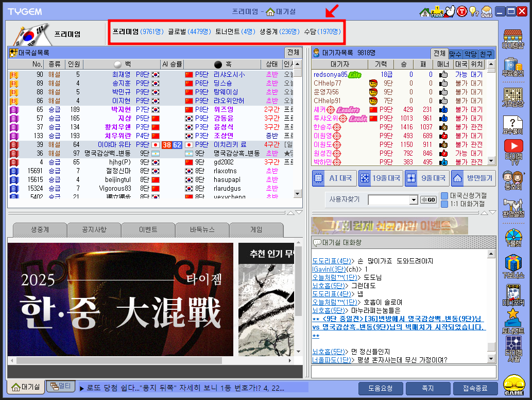The width and height of the screenshot is (532, 400).
Task: Collapse user panel with up triangle
Action: coord(485,213)
